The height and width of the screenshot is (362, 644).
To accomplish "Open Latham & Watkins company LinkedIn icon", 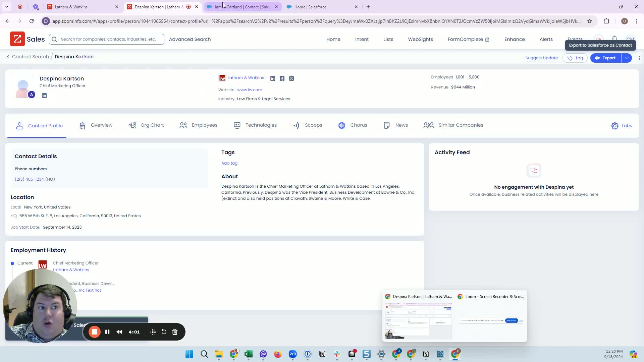I will point(273,78).
